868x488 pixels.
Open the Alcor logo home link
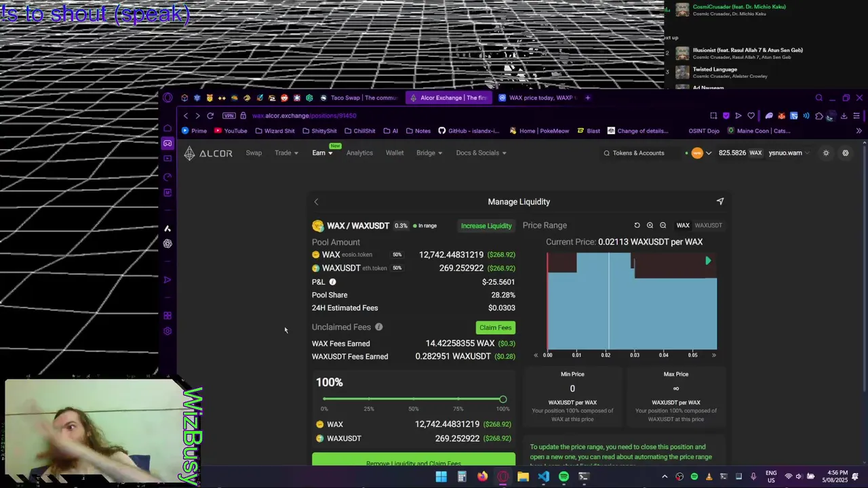pos(208,153)
